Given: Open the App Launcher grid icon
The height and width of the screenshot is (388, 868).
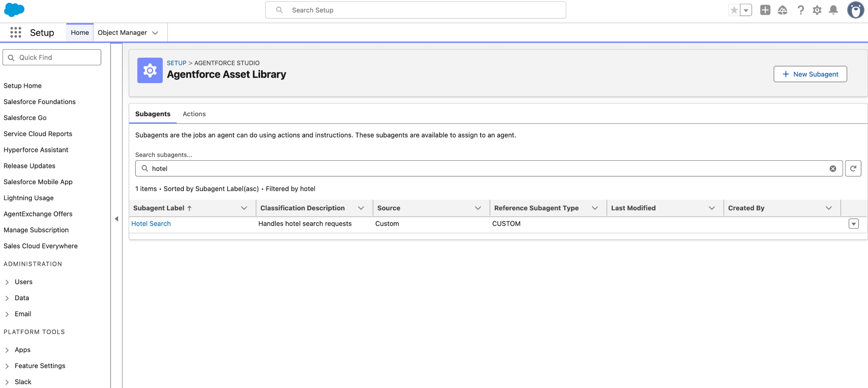Looking at the screenshot, I should [x=16, y=33].
